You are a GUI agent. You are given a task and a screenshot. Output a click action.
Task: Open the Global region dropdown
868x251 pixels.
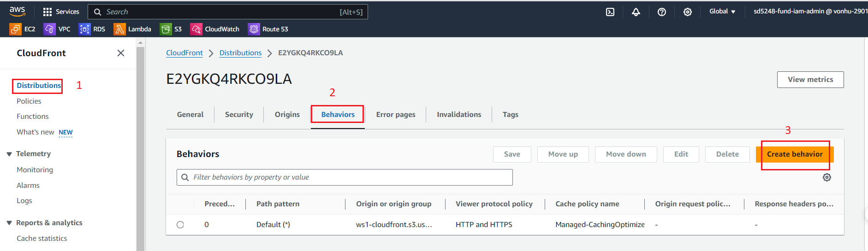point(722,12)
